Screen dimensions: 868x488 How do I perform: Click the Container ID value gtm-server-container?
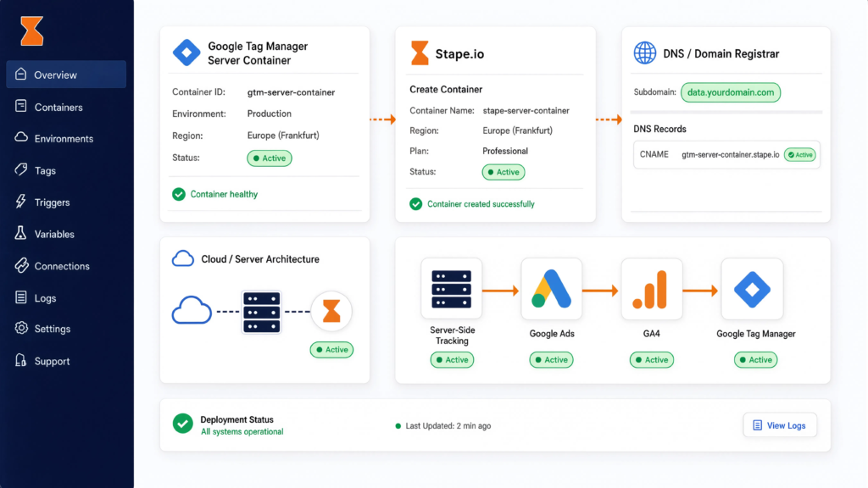pyautogui.click(x=291, y=92)
